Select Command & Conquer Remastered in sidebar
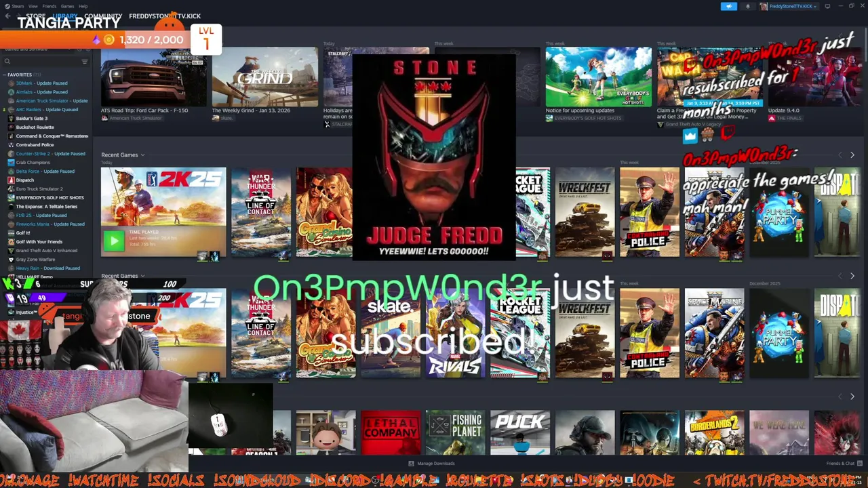 point(52,136)
